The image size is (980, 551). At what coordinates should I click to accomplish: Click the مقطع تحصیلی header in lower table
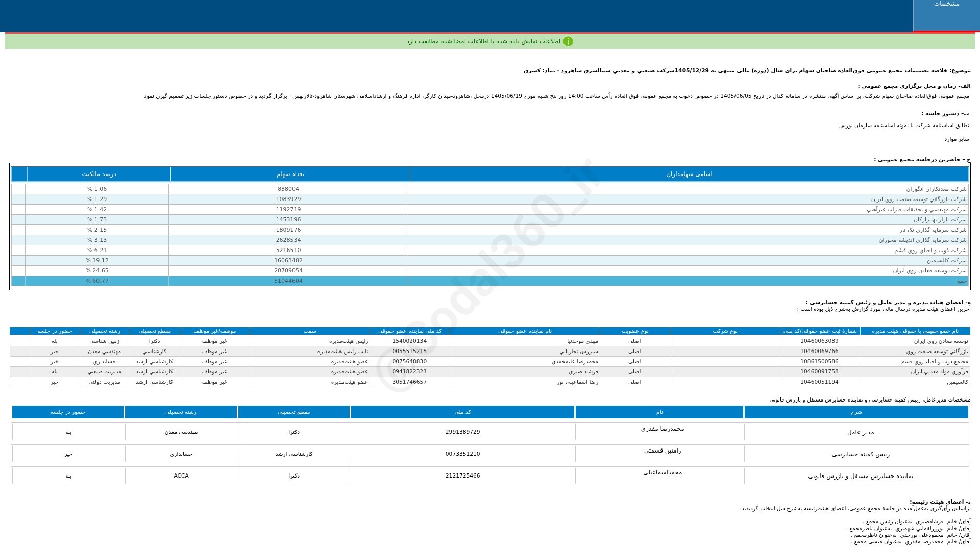coord(293,412)
